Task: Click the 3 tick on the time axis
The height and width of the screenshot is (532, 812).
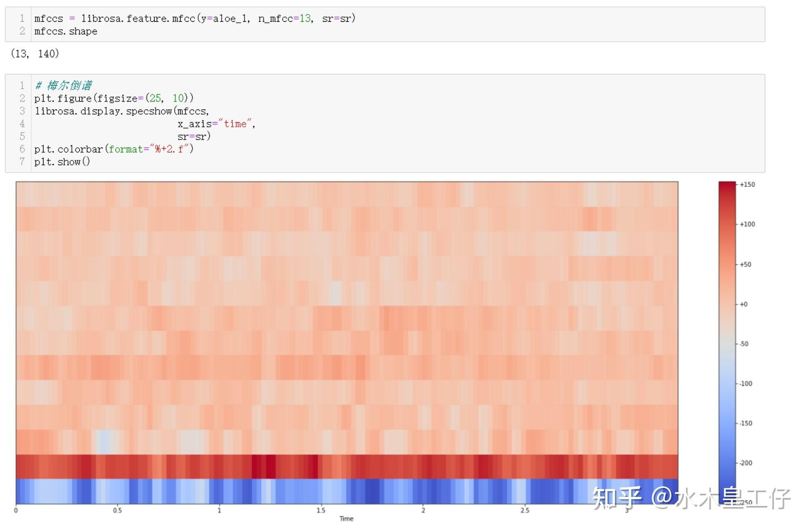Action: point(628,510)
